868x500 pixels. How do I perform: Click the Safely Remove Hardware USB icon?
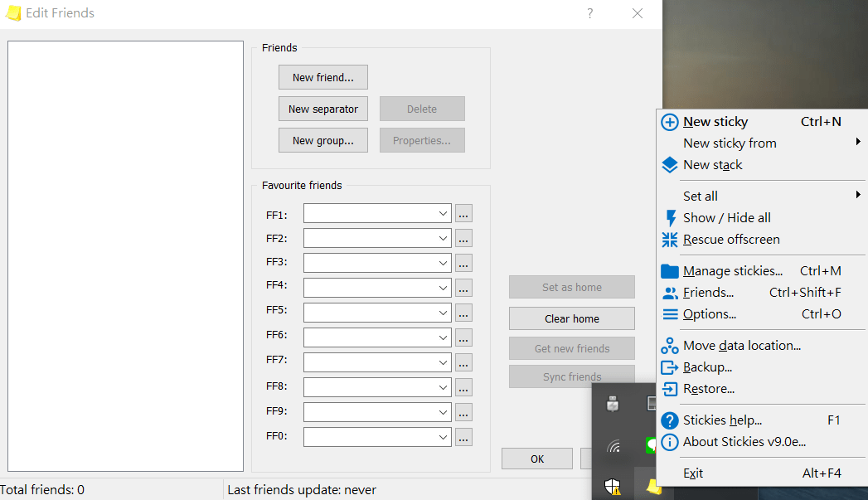tap(613, 405)
